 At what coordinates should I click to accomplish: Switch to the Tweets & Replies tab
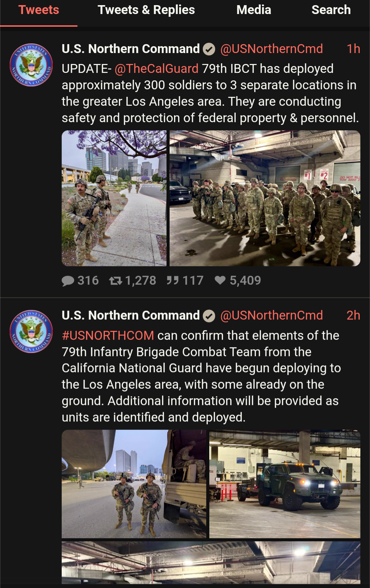[146, 10]
